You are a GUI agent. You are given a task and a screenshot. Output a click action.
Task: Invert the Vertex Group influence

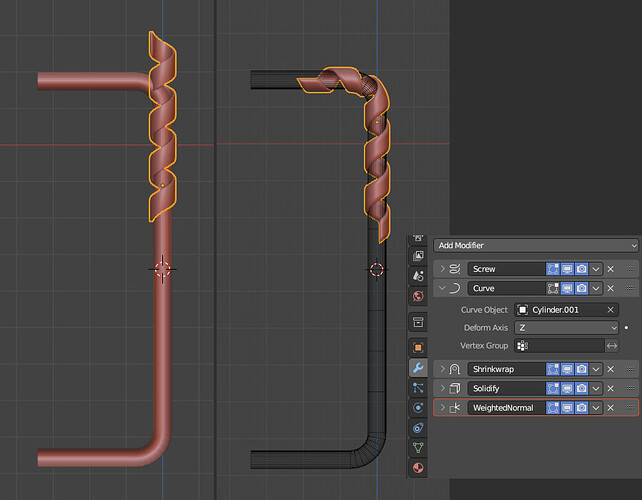612,346
